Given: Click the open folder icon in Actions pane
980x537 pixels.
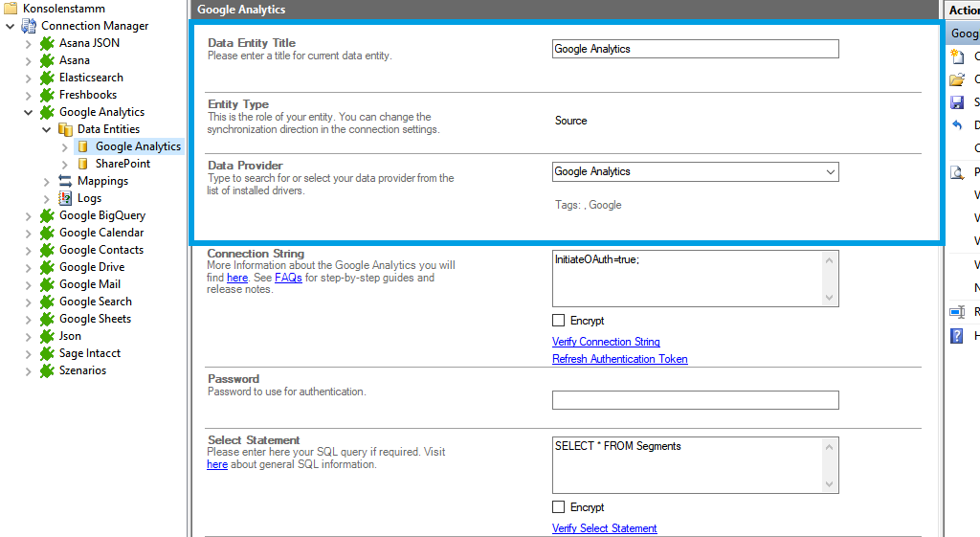Looking at the screenshot, I should [957, 79].
